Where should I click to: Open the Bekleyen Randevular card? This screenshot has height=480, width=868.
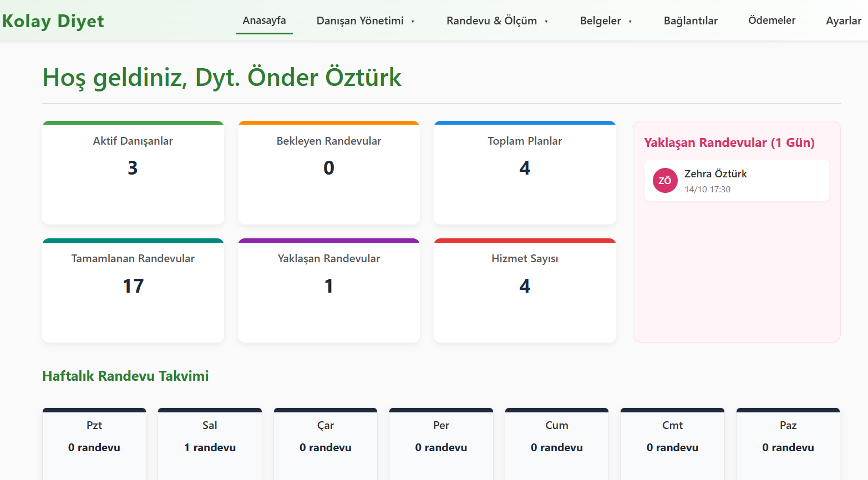click(x=329, y=173)
